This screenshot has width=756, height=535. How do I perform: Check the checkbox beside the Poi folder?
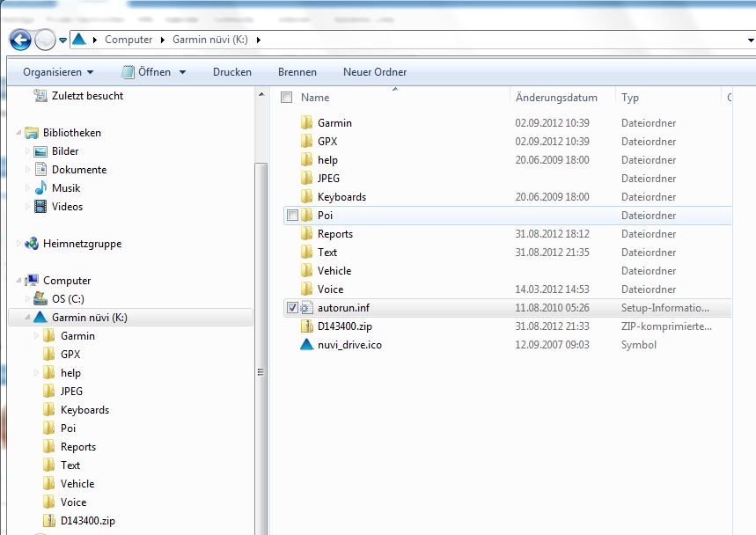[x=292, y=216]
